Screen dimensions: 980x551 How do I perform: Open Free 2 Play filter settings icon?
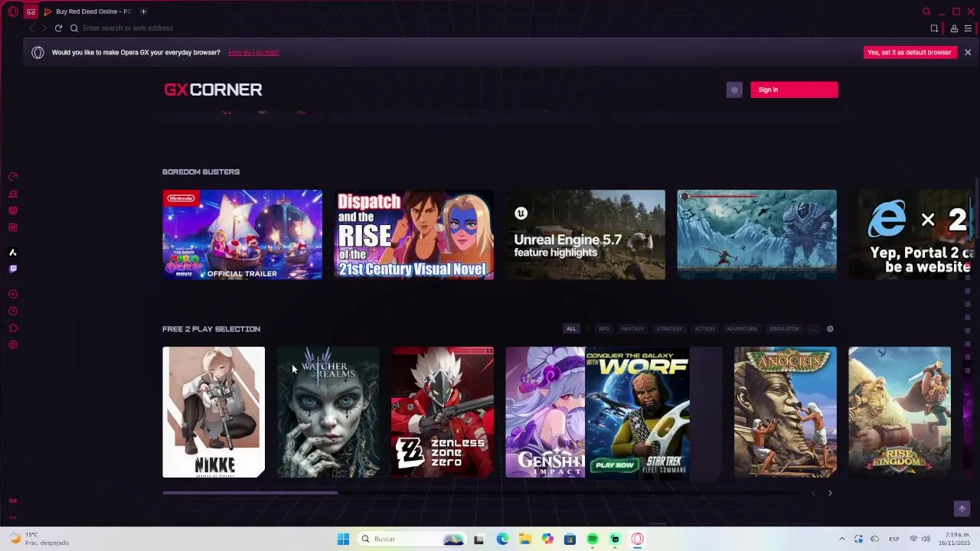830,329
